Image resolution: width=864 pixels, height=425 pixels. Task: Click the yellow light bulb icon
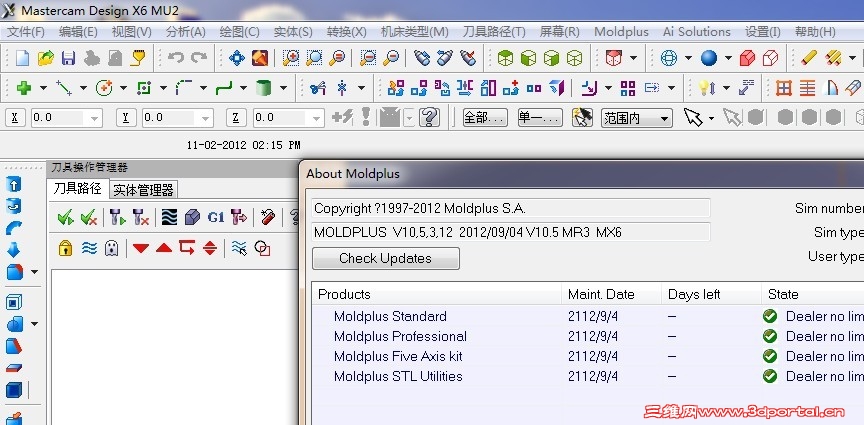[705, 88]
